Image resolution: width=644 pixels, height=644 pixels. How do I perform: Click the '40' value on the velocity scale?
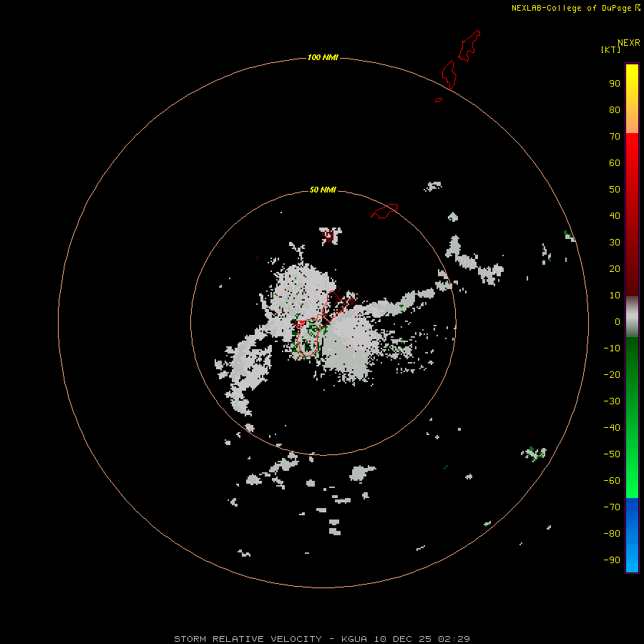pyautogui.click(x=615, y=216)
